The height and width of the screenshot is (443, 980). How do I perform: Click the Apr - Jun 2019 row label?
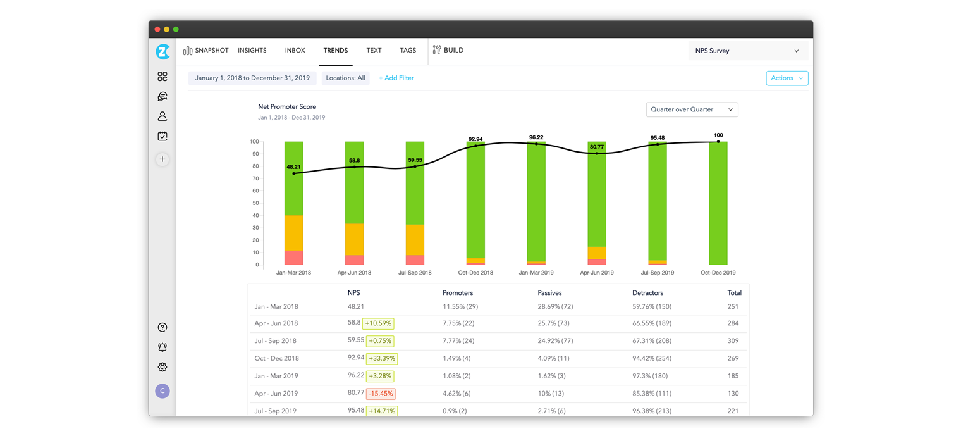point(276,394)
